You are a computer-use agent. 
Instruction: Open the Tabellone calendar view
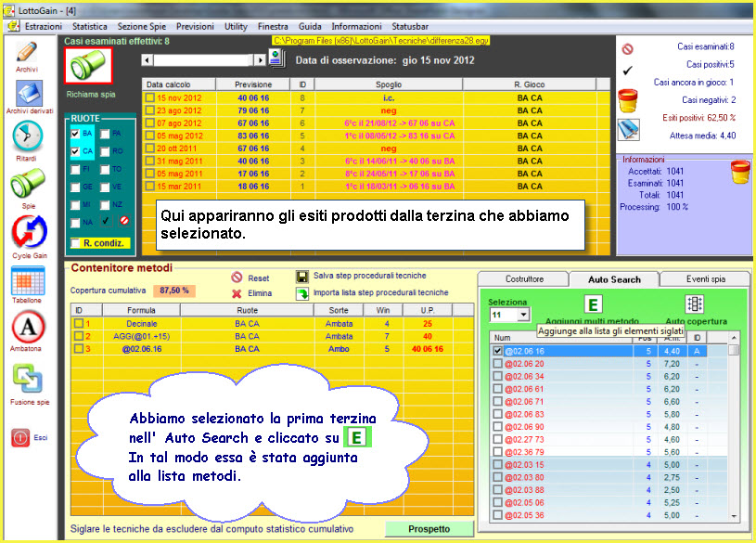tap(28, 280)
